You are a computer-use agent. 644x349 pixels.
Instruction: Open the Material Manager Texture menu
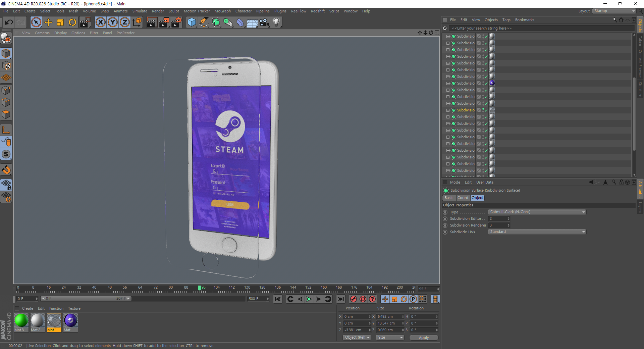click(x=74, y=308)
